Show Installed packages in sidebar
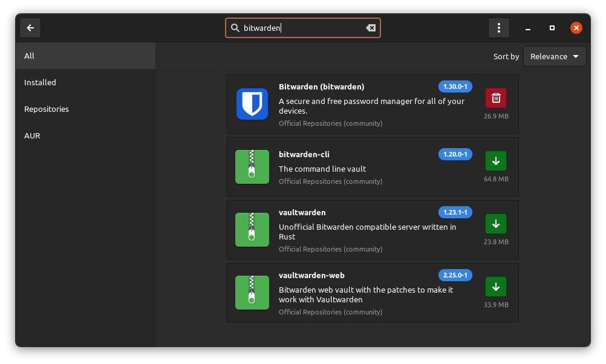606x364 pixels. coord(85,82)
